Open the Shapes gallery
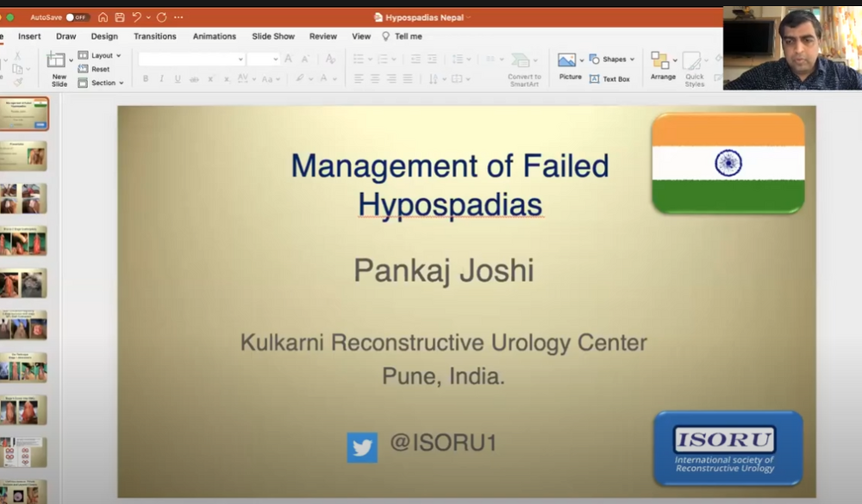 [612, 59]
